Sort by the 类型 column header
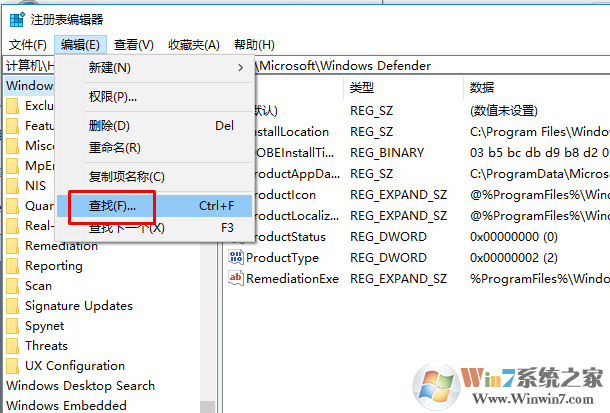The width and height of the screenshot is (610, 413). 362,88
